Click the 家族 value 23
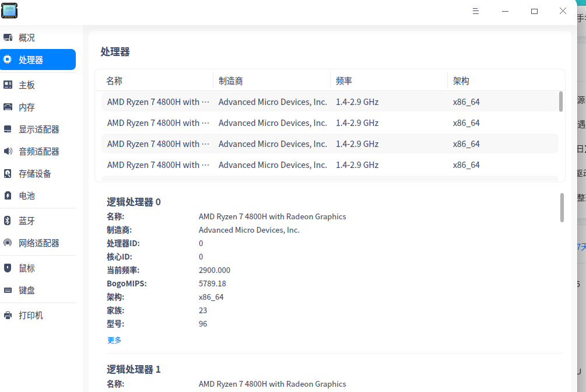Viewport: 586px width, 392px height. 203,310
